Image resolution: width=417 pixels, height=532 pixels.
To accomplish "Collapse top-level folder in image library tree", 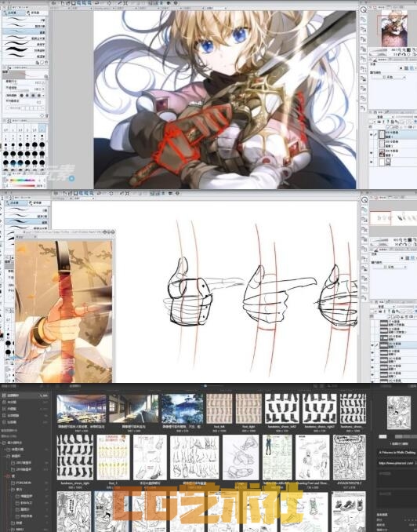I will point(2,443).
